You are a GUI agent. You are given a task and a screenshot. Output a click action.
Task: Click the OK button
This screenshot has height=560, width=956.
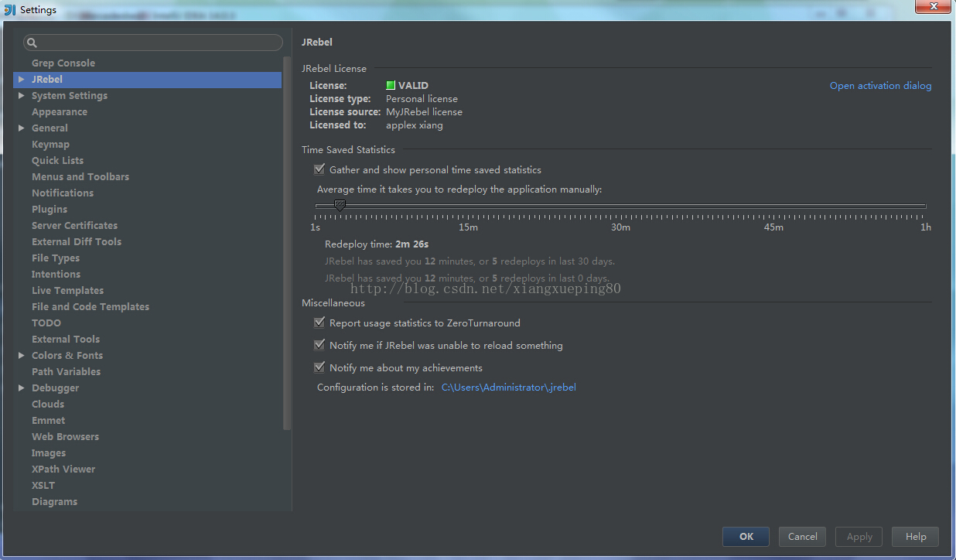[746, 537]
